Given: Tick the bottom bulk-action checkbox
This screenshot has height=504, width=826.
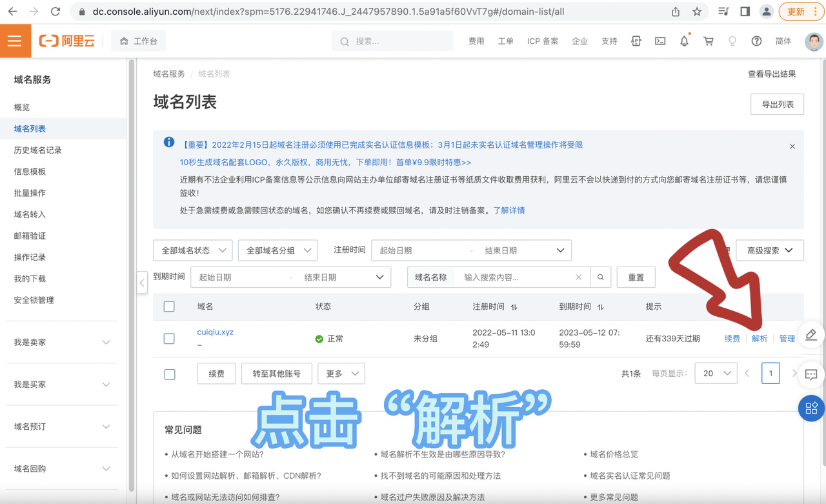Looking at the screenshot, I should [x=170, y=374].
